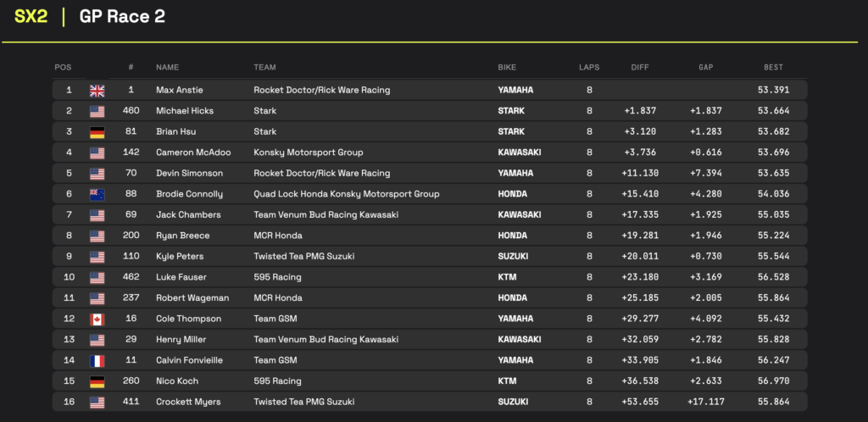This screenshot has width=868, height=422.
Task: Select rider name Luke Fauser
Action: point(181,277)
